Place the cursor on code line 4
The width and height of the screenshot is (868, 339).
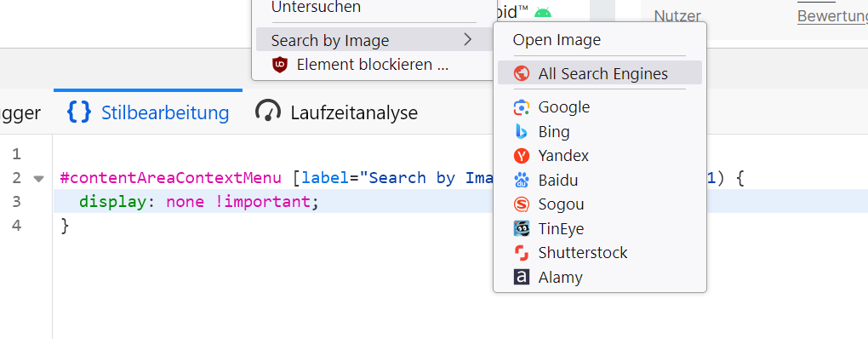[460, 226]
